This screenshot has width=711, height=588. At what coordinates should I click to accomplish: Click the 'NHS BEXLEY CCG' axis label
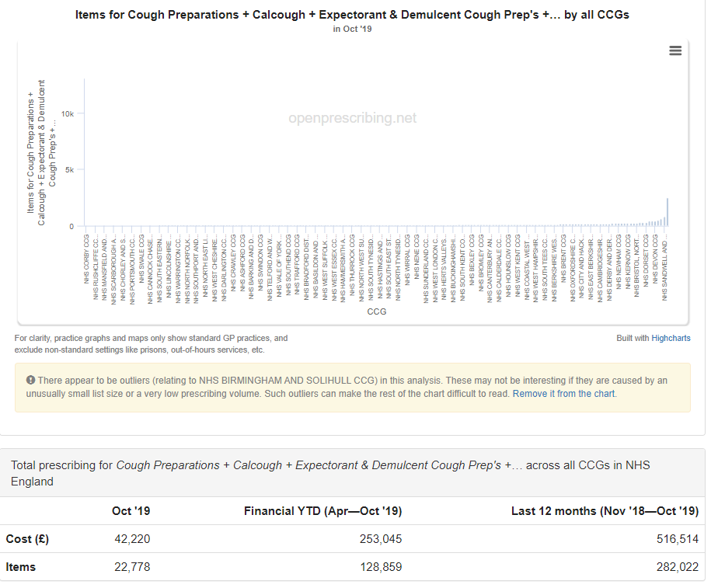(x=472, y=259)
